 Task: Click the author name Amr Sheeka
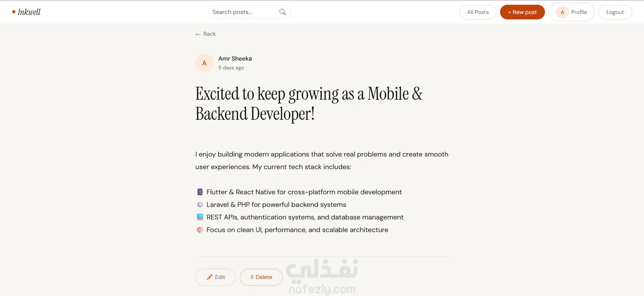click(235, 59)
